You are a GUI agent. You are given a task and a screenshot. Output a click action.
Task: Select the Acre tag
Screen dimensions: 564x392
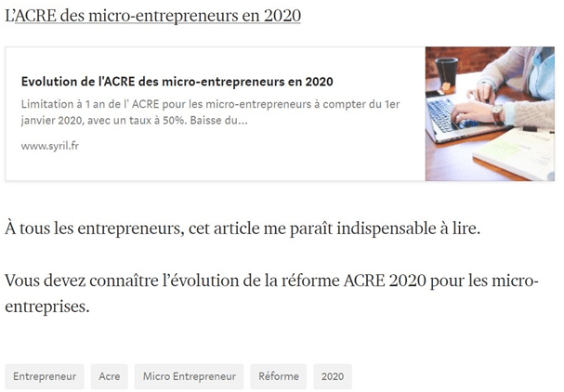point(110,376)
